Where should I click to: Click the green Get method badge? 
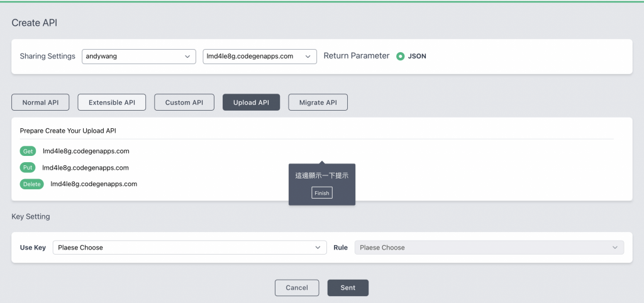coord(28,151)
